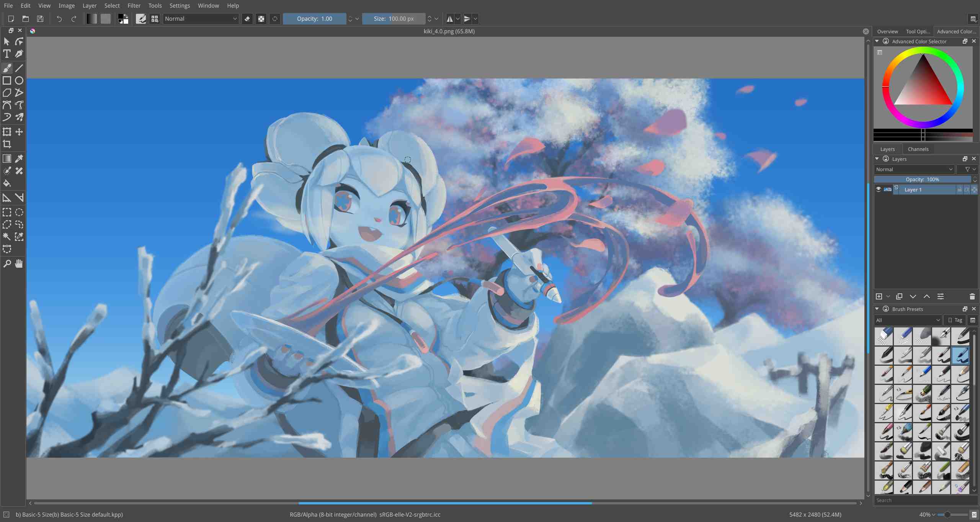Click the brush presets Search field
Image resolution: width=980 pixels, height=522 pixels.
(923, 500)
